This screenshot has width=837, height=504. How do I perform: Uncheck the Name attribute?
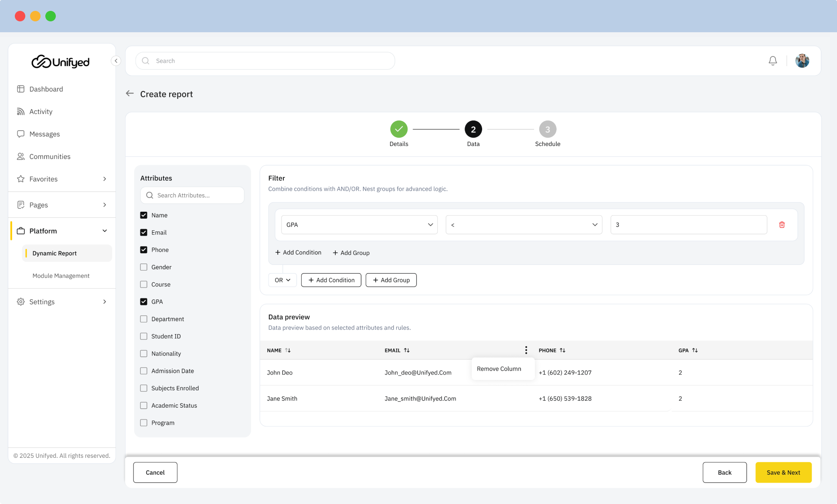[x=144, y=215]
